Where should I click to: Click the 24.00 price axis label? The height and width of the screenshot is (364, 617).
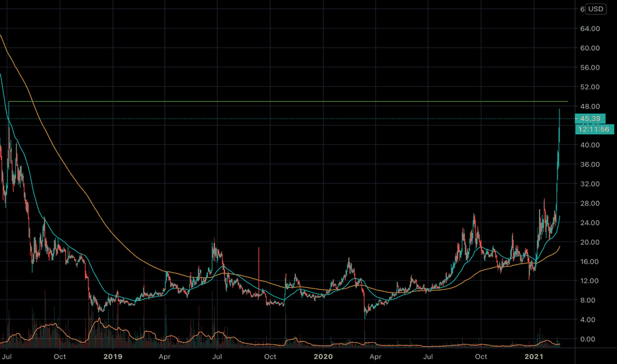click(x=590, y=222)
